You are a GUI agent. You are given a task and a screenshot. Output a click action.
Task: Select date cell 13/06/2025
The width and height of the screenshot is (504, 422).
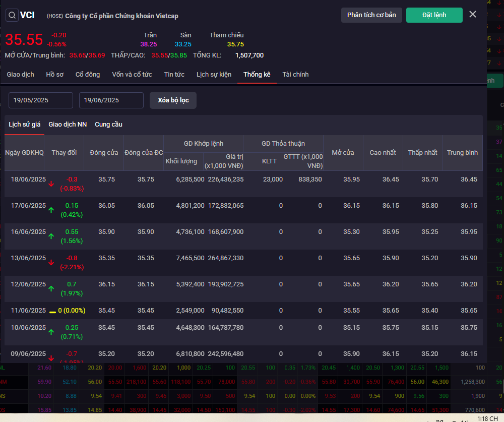pyautogui.click(x=28, y=258)
